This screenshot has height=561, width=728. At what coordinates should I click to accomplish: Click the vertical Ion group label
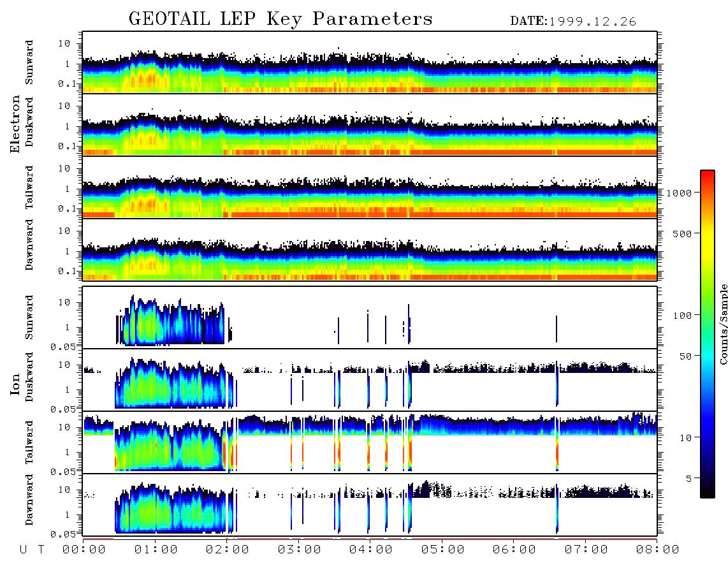pyautogui.click(x=15, y=384)
